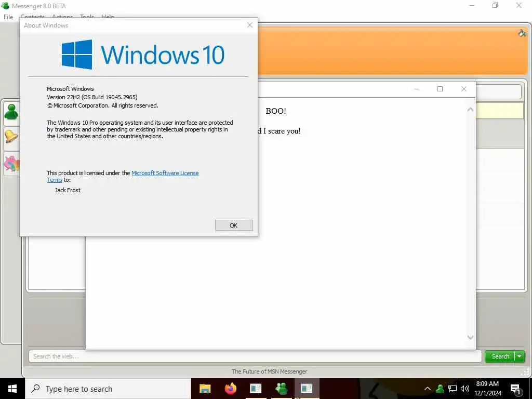Launch Firefox from the taskbar
Screen dimensions: 532x399
(x=230, y=389)
